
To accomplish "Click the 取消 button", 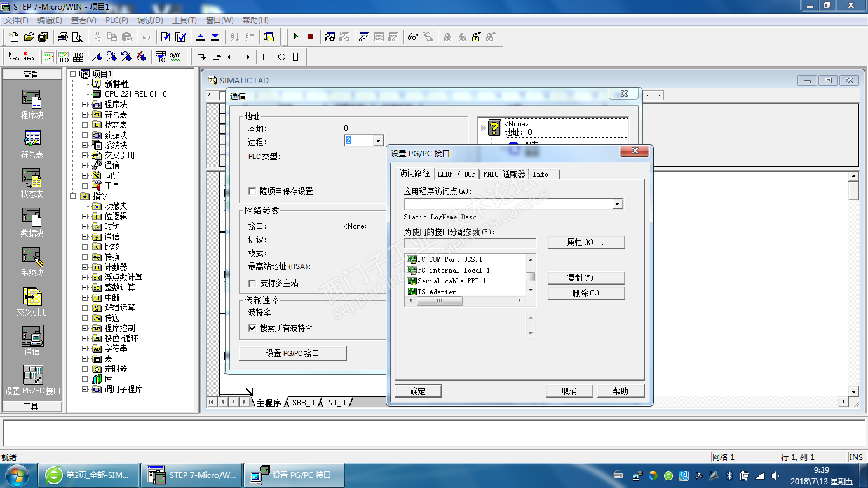I will (x=569, y=391).
